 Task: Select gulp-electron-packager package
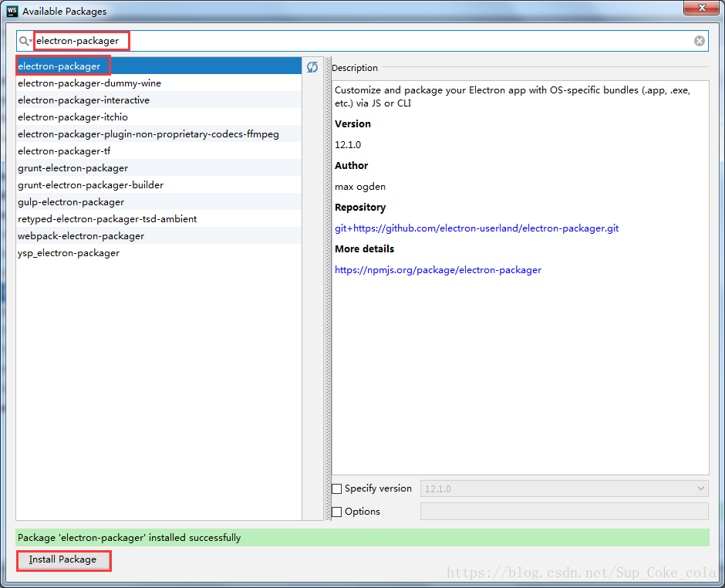(x=159, y=201)
